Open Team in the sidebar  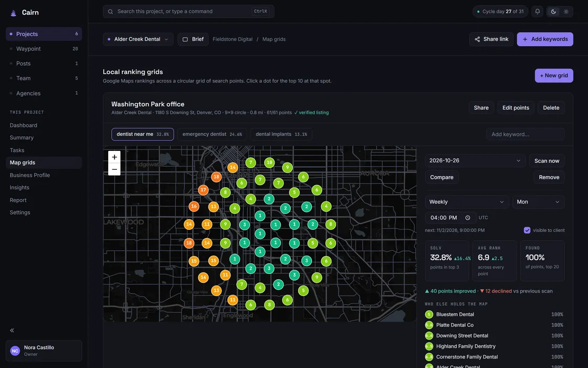tap(44, 78)
